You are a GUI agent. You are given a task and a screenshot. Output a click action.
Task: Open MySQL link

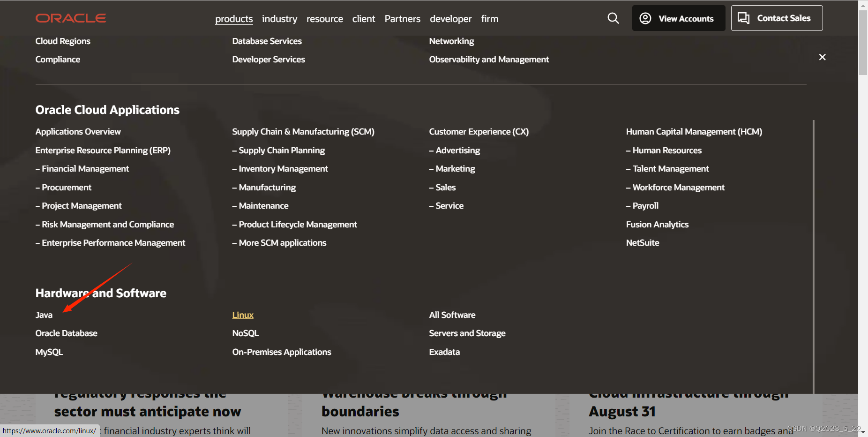(x=49, y=352)
